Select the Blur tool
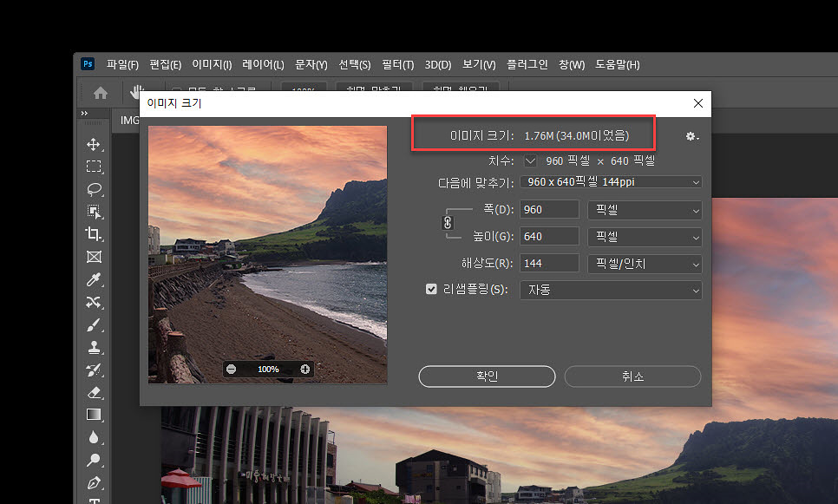This screenshot has width=838, height=504. [x=94, y=437]
